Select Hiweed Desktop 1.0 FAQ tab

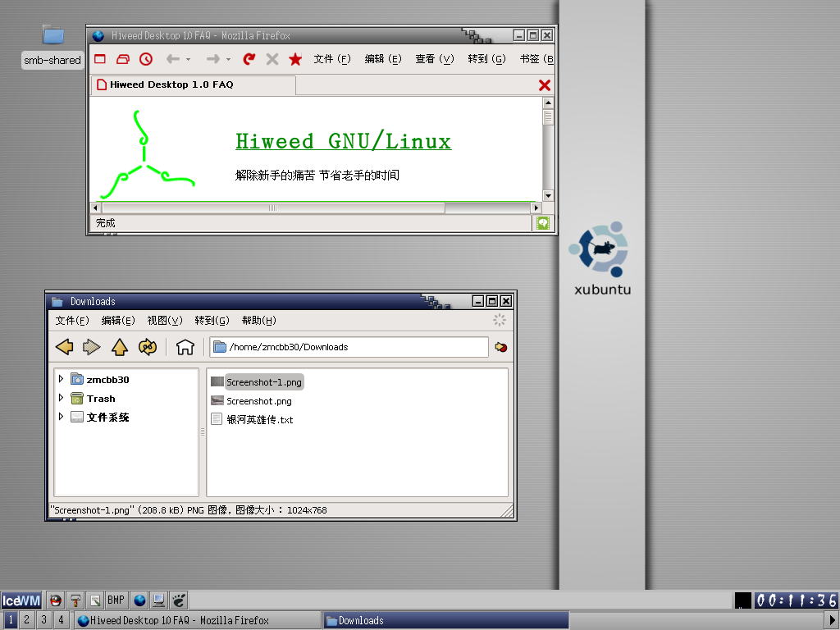pyautogui.click(x=193, y=84)
